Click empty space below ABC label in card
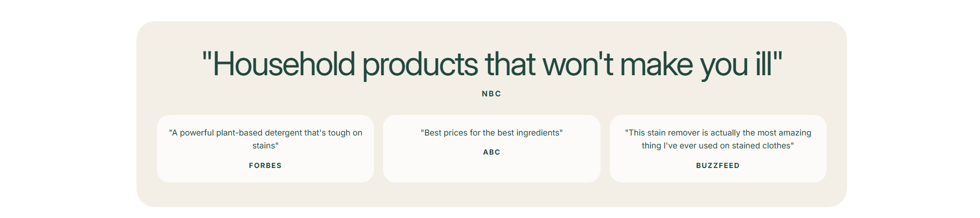Image resolution: width=980 pixels, height=218 pixels. [492, 169]
